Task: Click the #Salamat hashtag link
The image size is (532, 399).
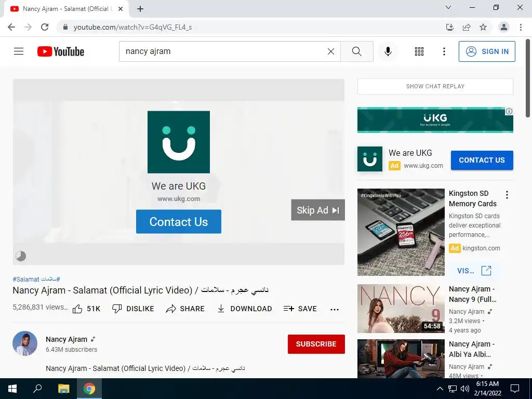Action: point(26,279)
